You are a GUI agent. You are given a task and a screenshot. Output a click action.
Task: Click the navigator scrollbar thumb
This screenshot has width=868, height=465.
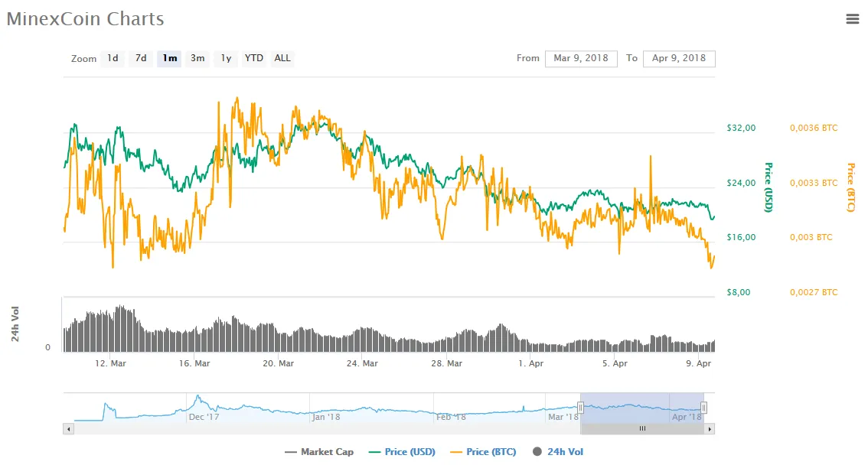pos(642,428)
